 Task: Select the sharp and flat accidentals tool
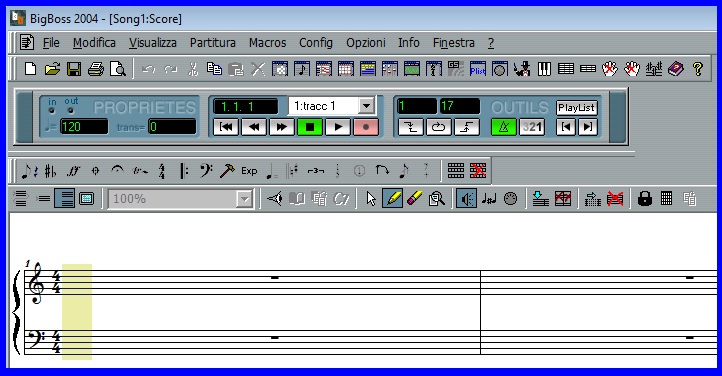click(x=50, y=171)
